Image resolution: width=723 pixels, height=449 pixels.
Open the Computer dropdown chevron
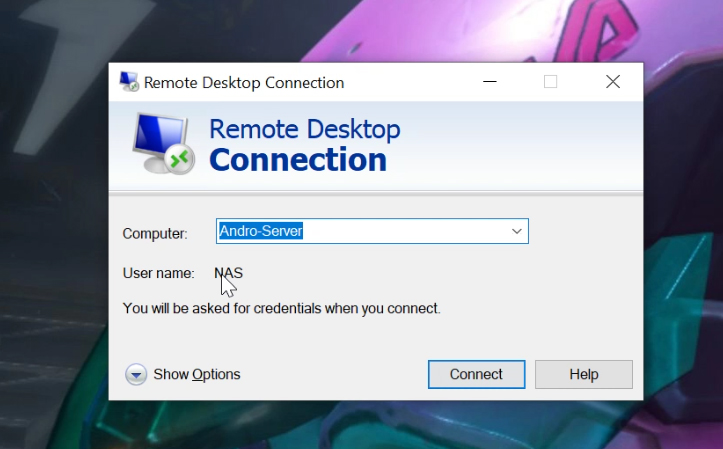pos(516,231)
